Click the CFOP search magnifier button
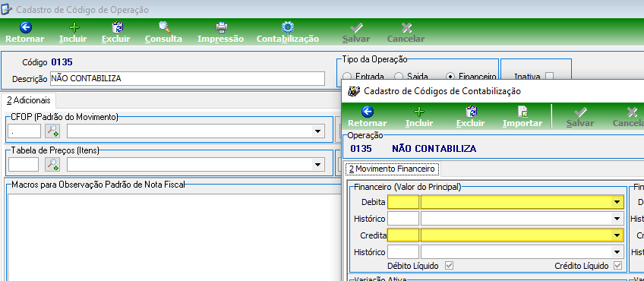Screen dimensions: 644x281 point(52,131)
